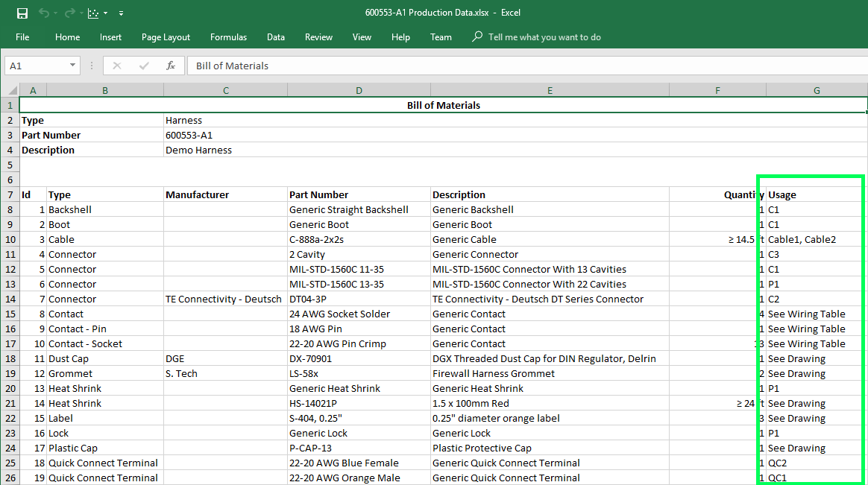Click the Enter checkmark icon in the formula bar
The height and width of the screenshot is (485, 868).
[144, 66]
